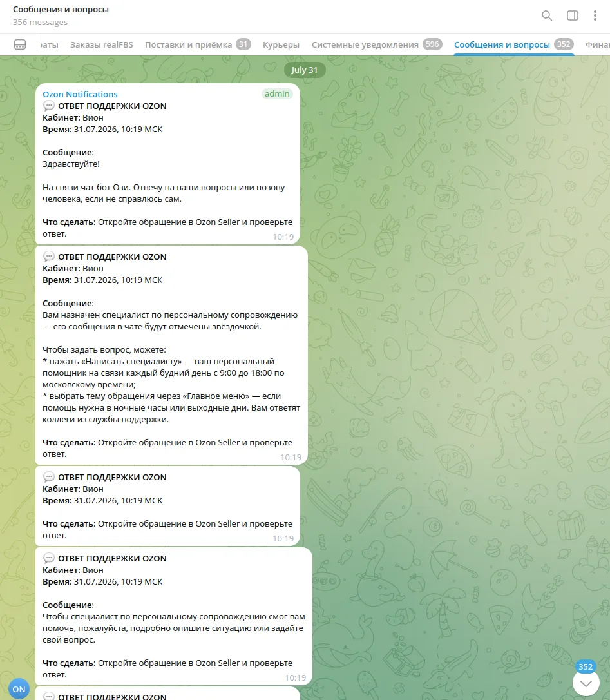The width and height of the screenshot is (610, 700).
Task: Click 'Чтобы задать вопрос, можете:' text
Action: pyautogui.click(x=104, y=349)
